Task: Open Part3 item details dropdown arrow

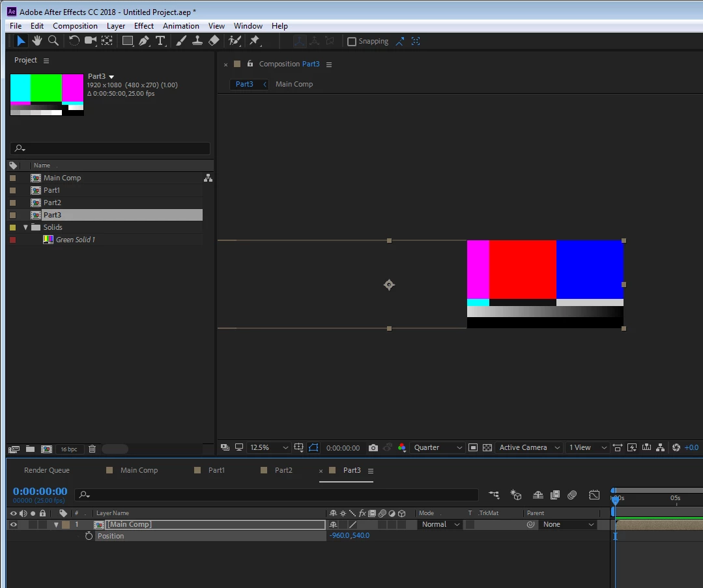Action: point(111,77)
